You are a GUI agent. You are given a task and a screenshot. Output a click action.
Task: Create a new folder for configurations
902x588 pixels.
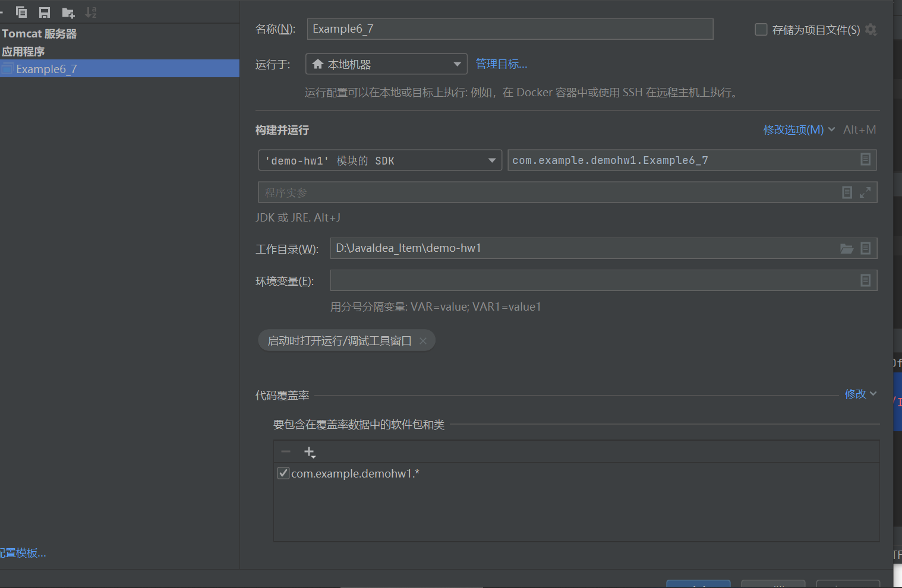coord(67,12)
